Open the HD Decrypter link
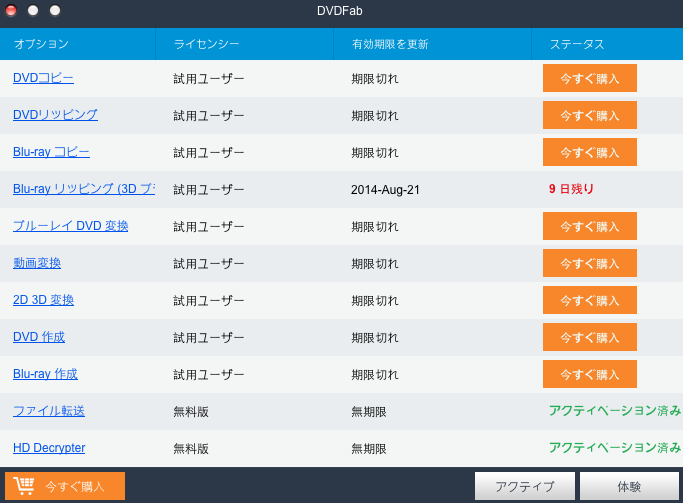The width and height of the screenshot is (683, 503). [x=49, y=448]
